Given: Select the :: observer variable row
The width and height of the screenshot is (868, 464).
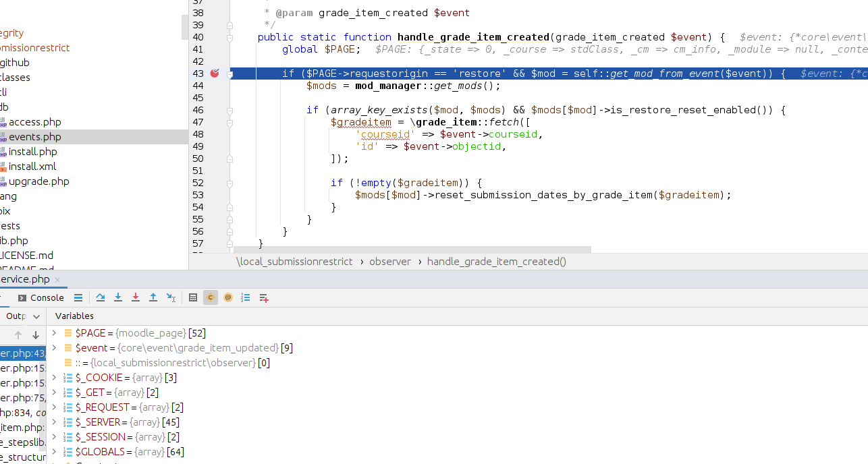Looking at the screenshot, I should coord(458,363).
